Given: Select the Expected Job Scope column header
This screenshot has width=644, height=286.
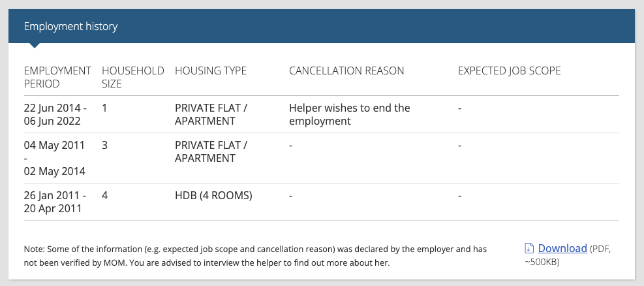Looking at the screenshot, I should click(510, 71).
